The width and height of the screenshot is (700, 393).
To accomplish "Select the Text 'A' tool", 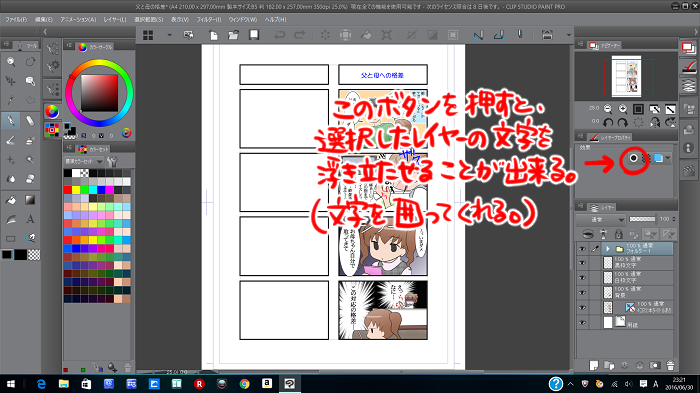I will click(x=30, y=219).
